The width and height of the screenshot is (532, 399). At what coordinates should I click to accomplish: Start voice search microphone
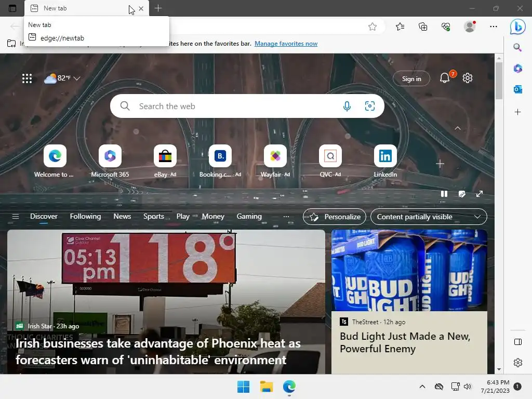(x=347, y=106)
